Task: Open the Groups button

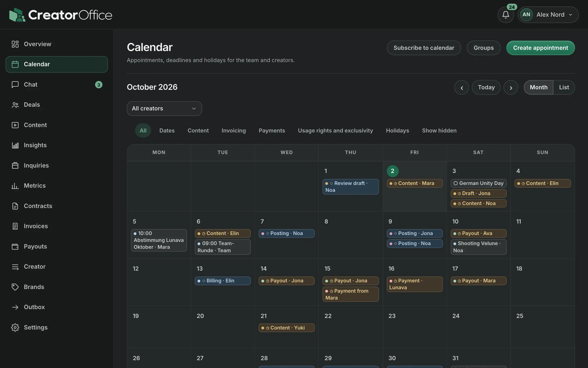Action: coord(483,48)
